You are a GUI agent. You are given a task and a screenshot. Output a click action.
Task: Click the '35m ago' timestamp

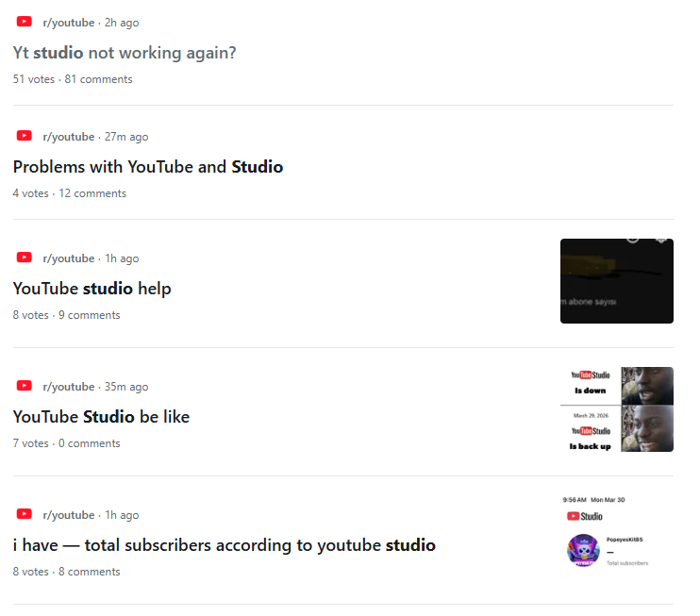[x=126, y=387]
